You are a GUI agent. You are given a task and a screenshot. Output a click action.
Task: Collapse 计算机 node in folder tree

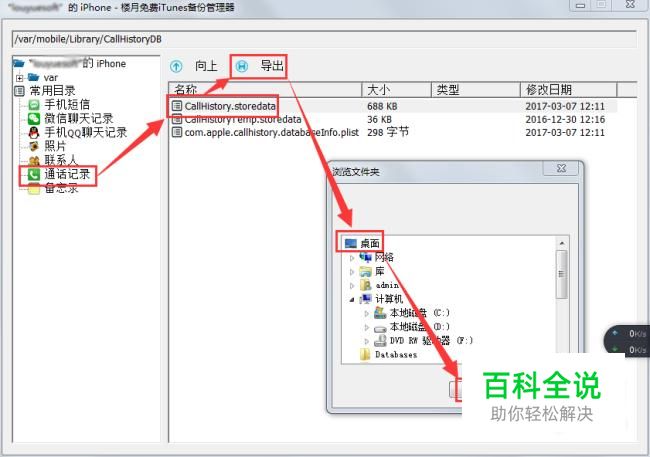click(x=352, y=299)
